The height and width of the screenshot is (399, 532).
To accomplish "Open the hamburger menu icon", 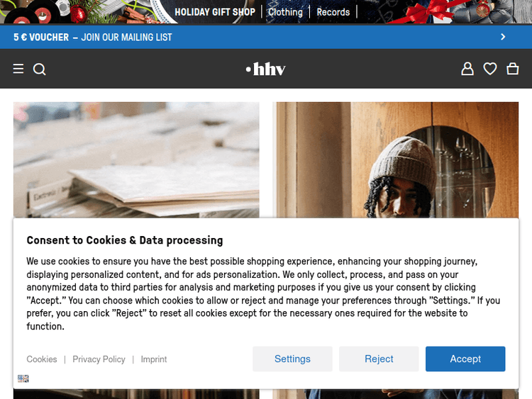I will 18,69.
